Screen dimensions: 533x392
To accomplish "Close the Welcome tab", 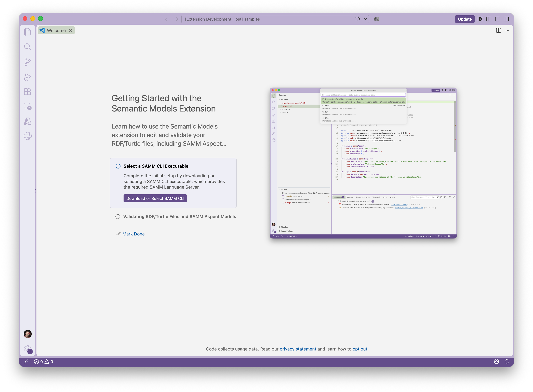I will pyautogui.click(x=71, y=30).
